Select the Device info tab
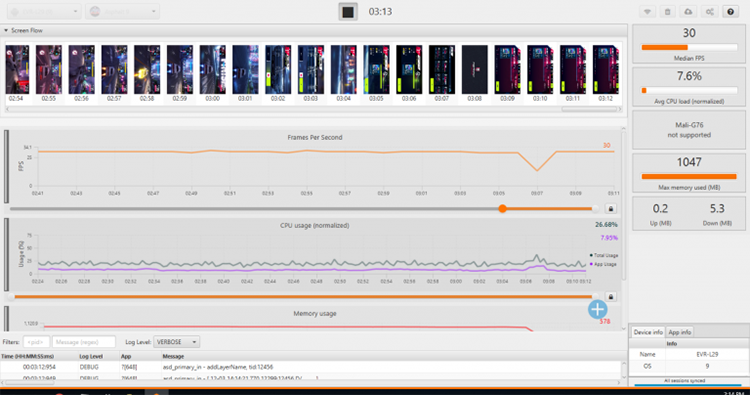The height and width of the screenshot is (395, 750). (x=648, y=332)
